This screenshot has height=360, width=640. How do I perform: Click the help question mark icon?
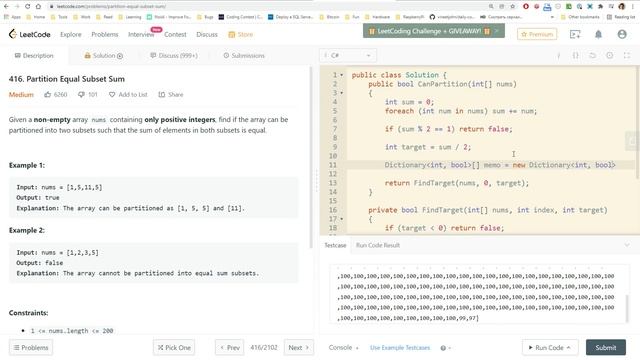[443, 348]
